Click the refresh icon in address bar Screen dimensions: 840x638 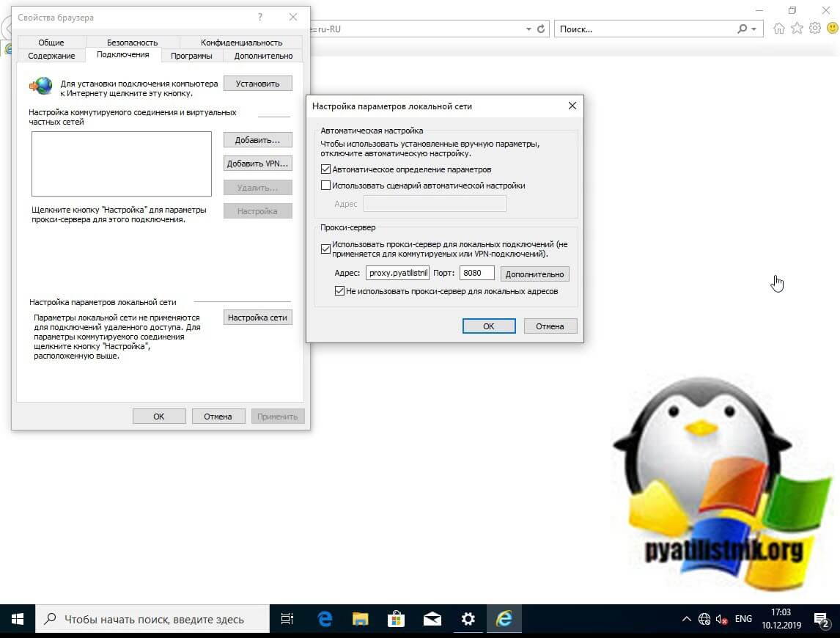coord(541,29)
